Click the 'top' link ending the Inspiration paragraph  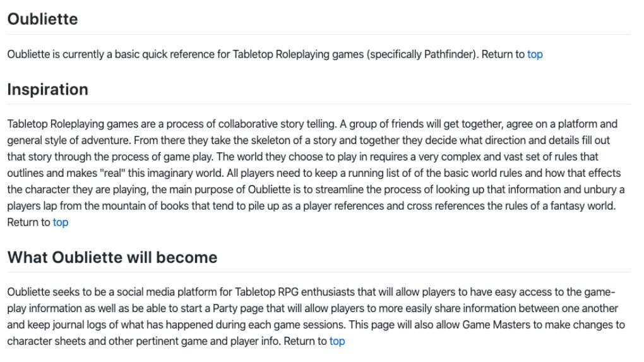pos(61,222)
